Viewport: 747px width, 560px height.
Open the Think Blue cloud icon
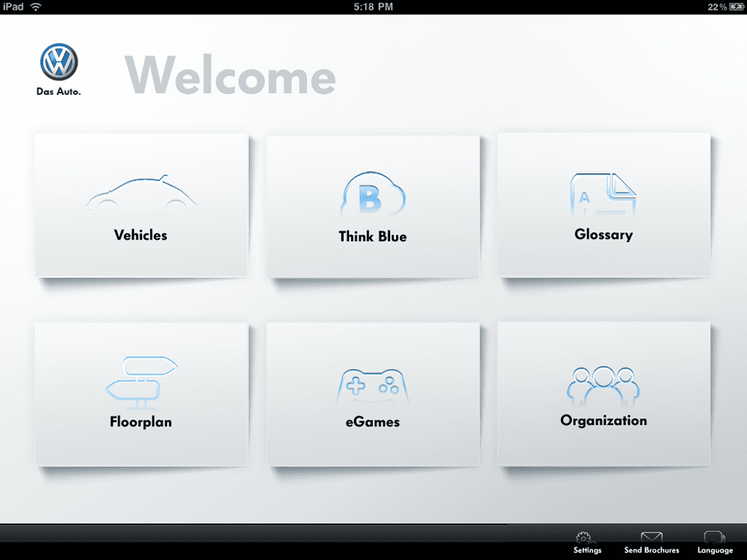373,193
